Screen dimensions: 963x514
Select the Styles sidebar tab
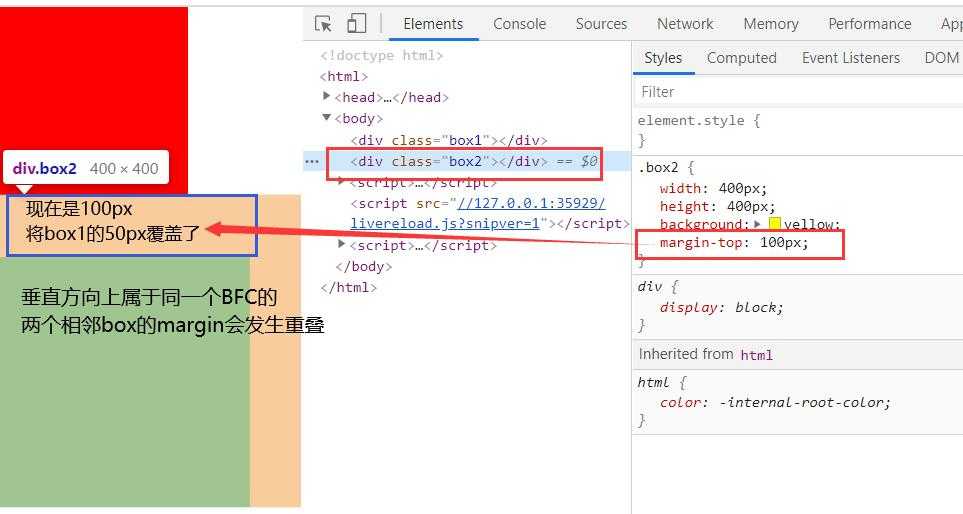[663, 58]
